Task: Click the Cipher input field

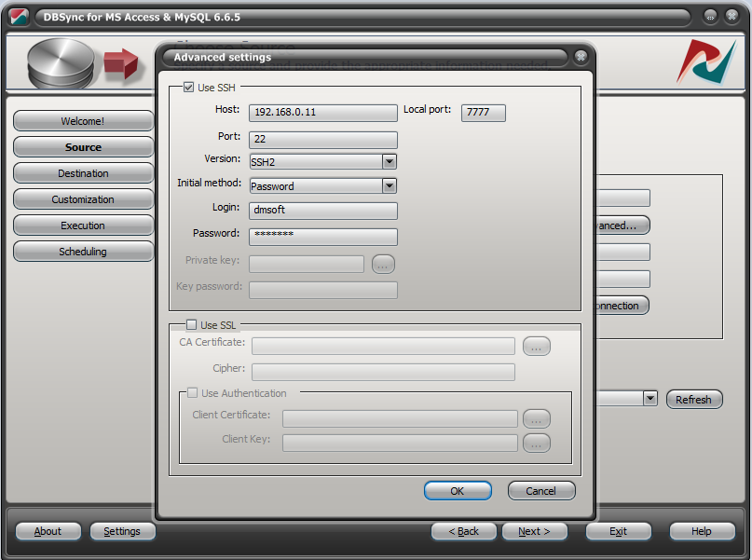Action: [383, 372]
